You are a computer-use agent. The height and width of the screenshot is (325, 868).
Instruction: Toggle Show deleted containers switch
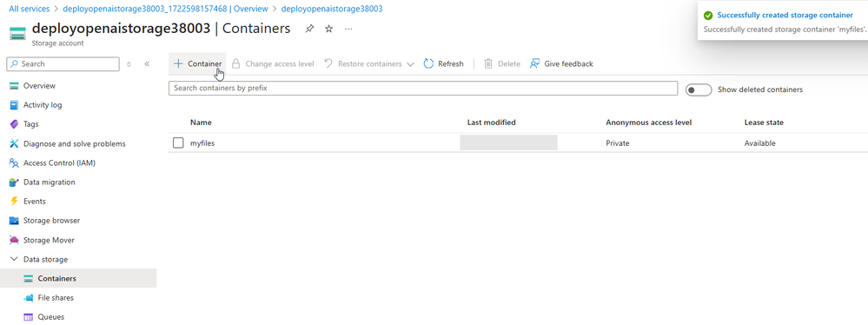(x=698, y=90)
